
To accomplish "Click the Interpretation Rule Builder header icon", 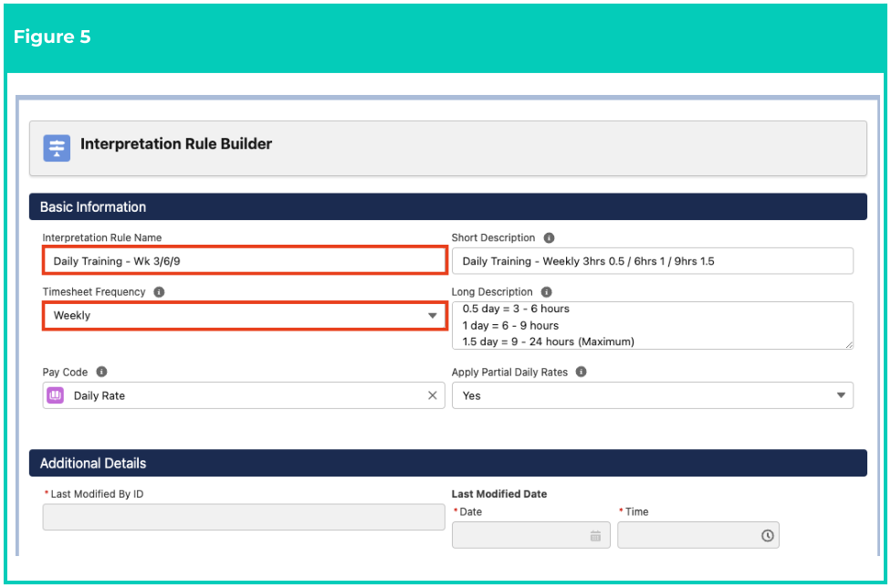I will [x=57, y=148].
